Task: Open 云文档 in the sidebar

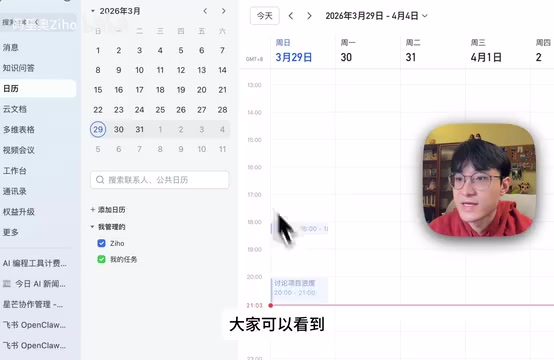Action: tap(14, 109)
